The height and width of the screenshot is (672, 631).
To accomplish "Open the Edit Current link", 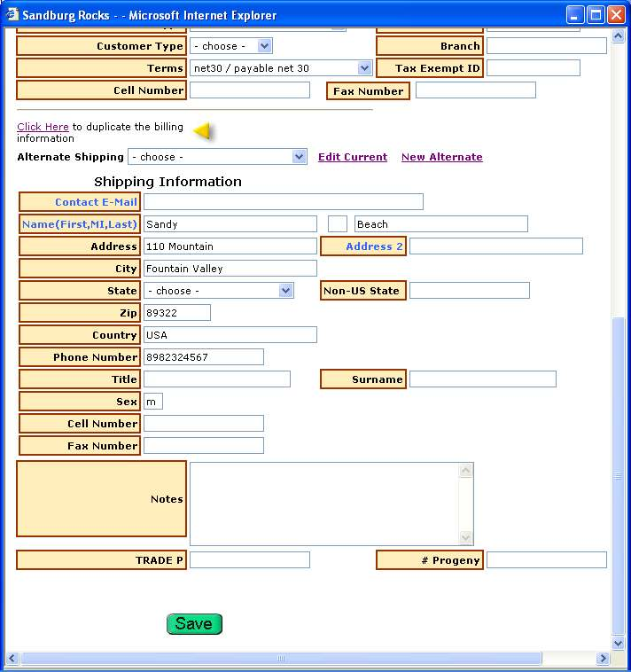I will pyautogui.click(x=352, y=157).
